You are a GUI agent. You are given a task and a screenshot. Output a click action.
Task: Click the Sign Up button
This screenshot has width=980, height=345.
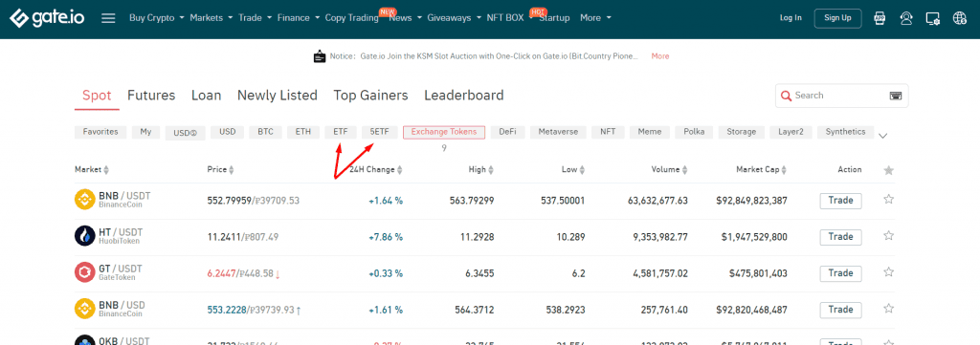coord(837,18)
